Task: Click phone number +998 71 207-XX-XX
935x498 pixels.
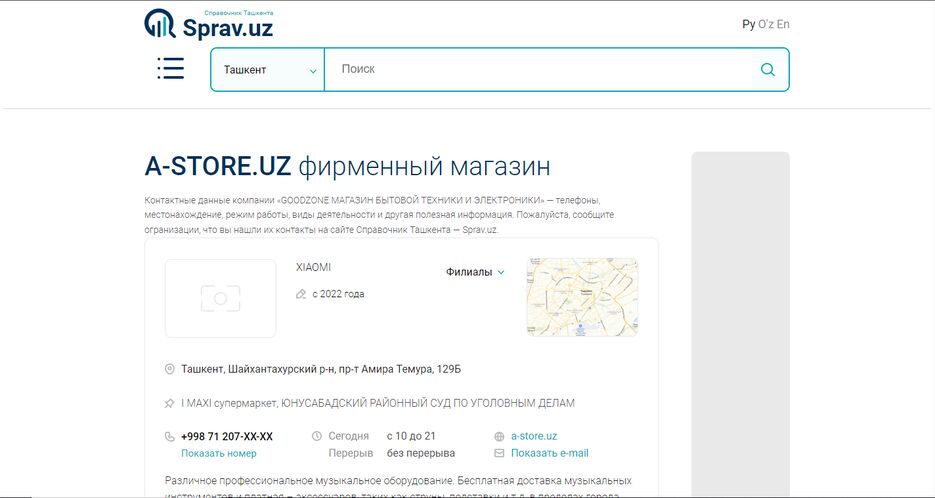Action: coord(227,437)
